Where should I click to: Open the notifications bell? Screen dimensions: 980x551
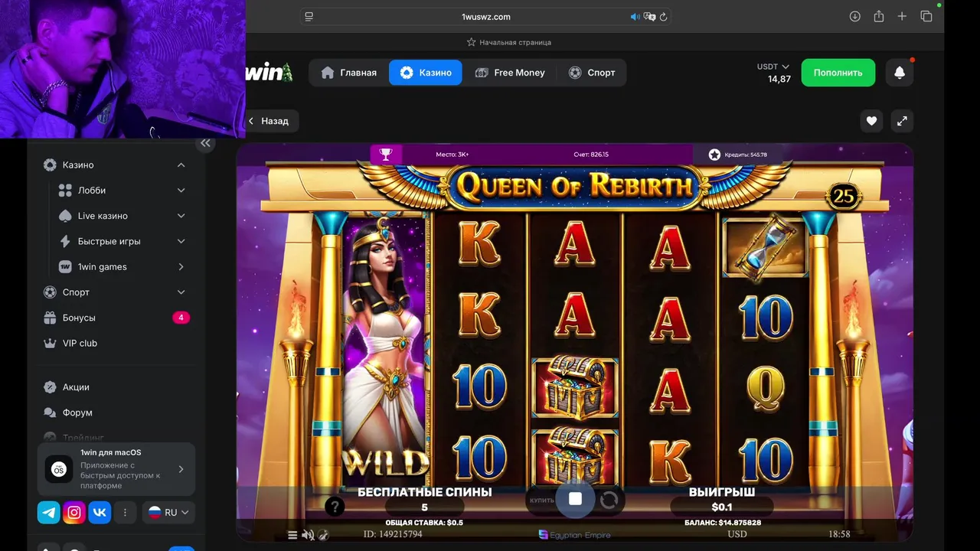point(900,73)
